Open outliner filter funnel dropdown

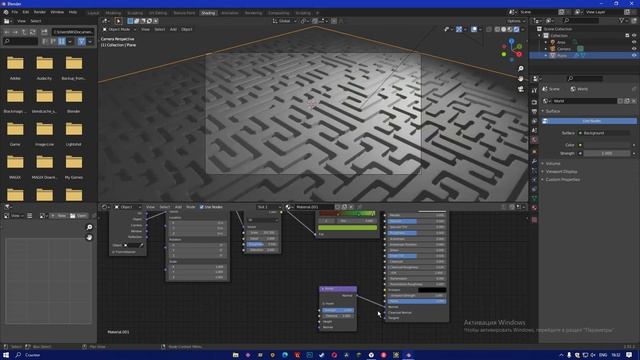click(623, 20)
